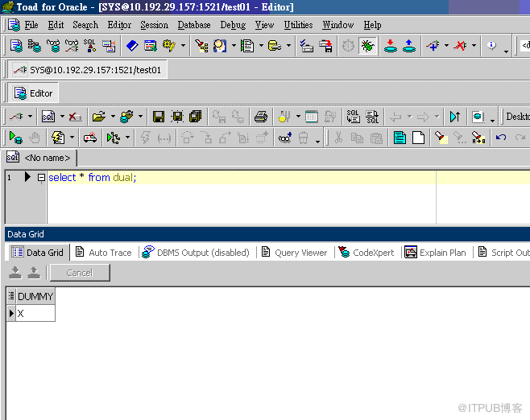The height and width of the screenshot is (420, 530).
Task: Click the Format SQL icon
Action: 354,117
